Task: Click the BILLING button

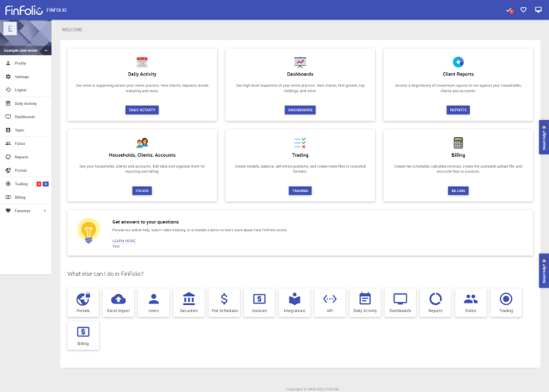Action: [458, 191]
